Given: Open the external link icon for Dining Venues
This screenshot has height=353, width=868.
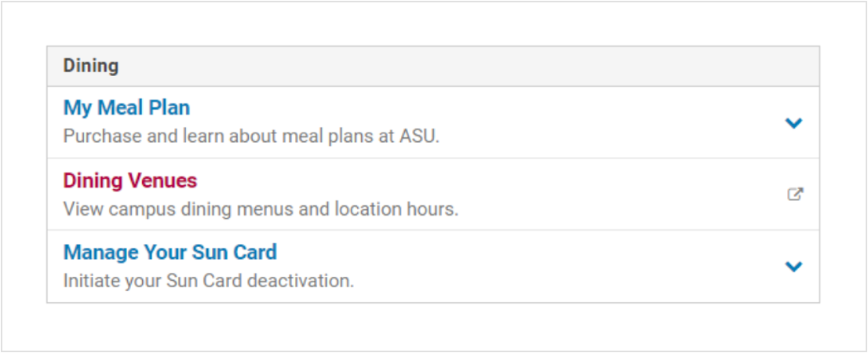Looking at the screenshot, I should 795,195.
